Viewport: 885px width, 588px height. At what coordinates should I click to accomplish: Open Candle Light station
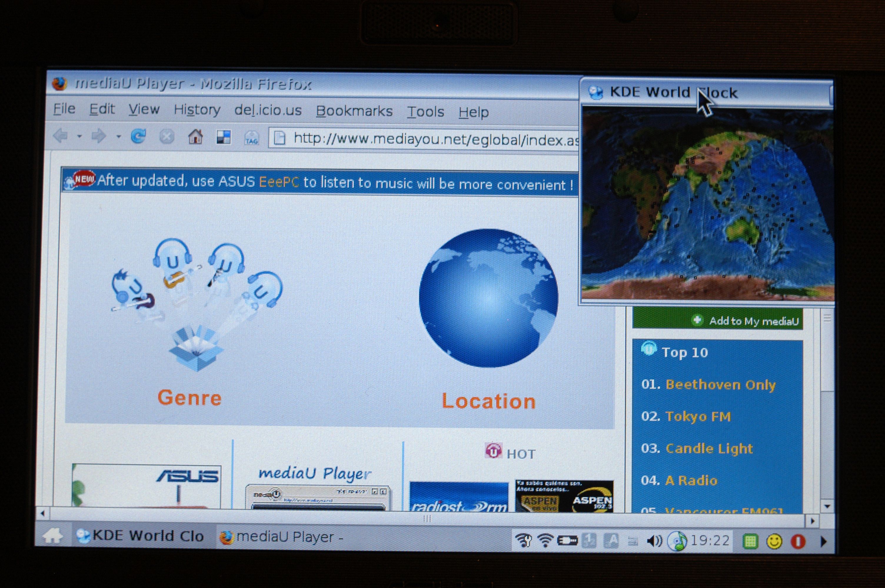tap(709, 449)
